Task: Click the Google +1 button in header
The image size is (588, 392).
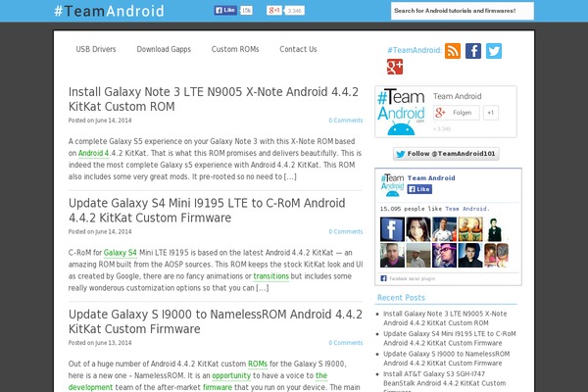Action: point(274,10)
